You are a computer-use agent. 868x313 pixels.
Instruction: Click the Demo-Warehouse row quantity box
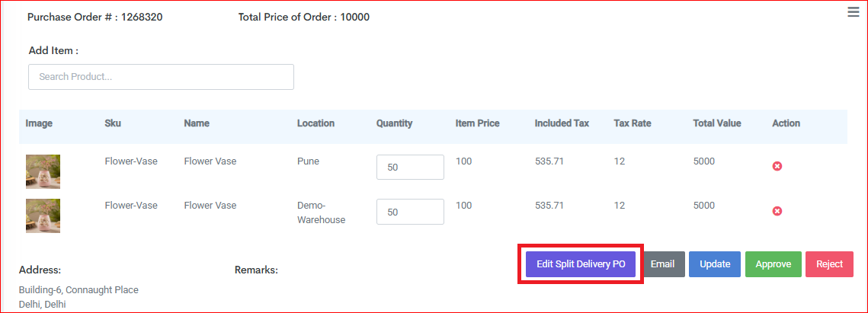coord(410,212)
